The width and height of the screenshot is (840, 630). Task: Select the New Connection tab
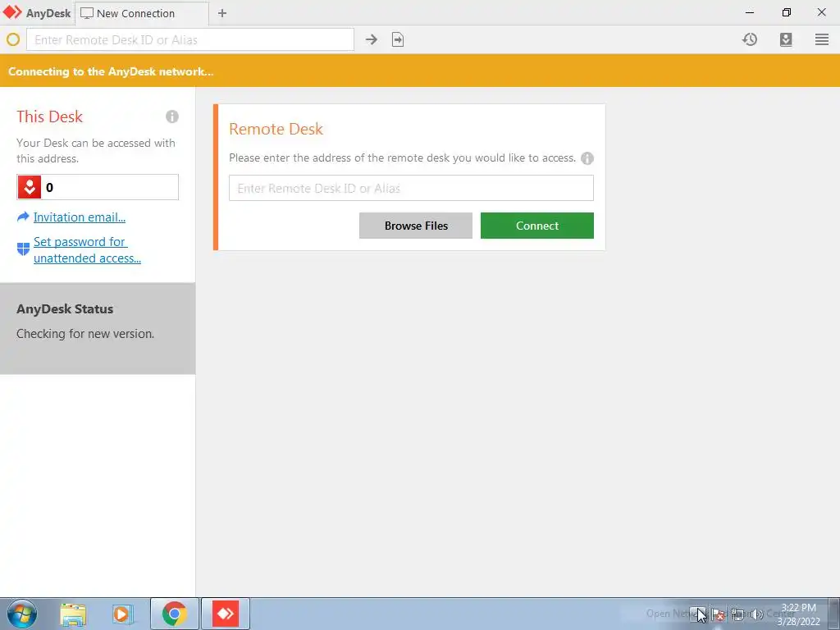(142, 13)
